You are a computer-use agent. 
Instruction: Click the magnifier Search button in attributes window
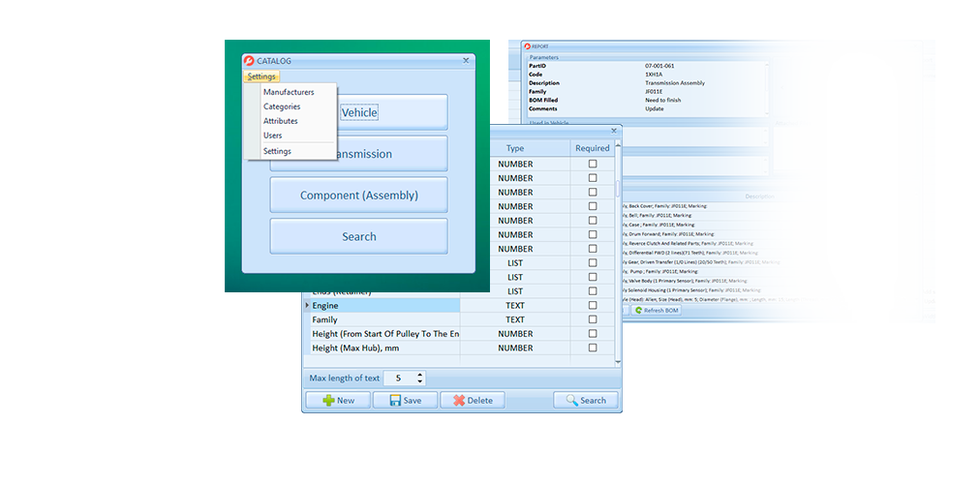pyautogui.click(x=585, y=400)
